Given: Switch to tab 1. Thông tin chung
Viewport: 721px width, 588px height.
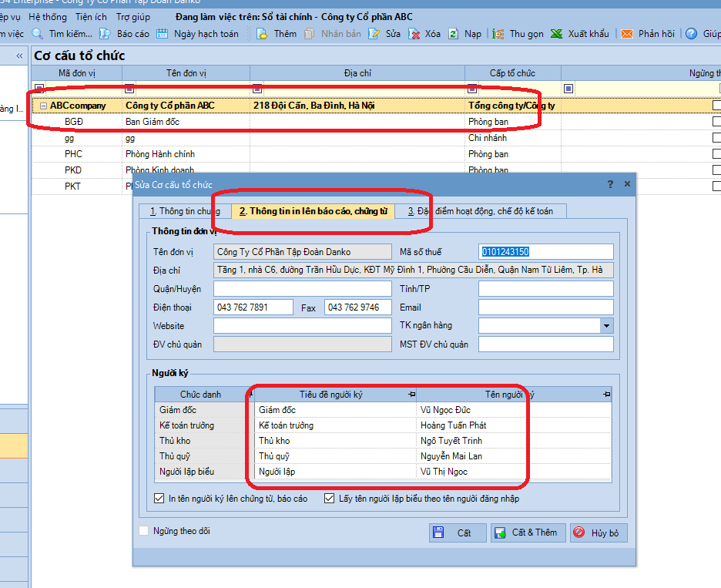Looking at the screenshot, I should (x=185, y=211).
